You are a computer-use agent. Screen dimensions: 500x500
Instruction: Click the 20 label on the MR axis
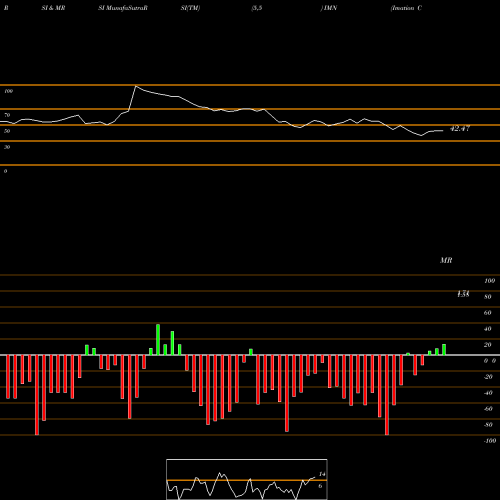click(488, 345)
